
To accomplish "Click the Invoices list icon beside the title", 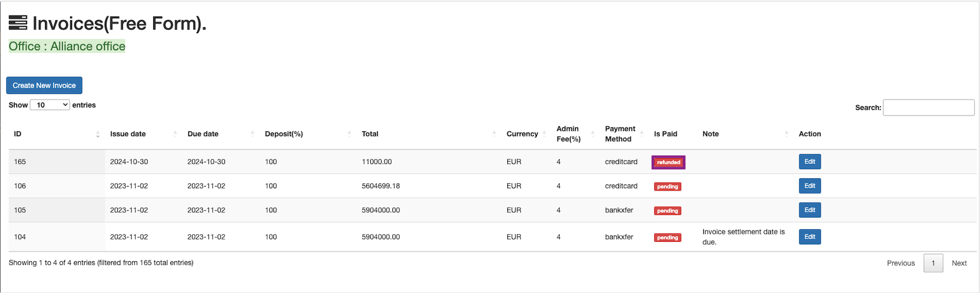I will [x=18, y=23].
